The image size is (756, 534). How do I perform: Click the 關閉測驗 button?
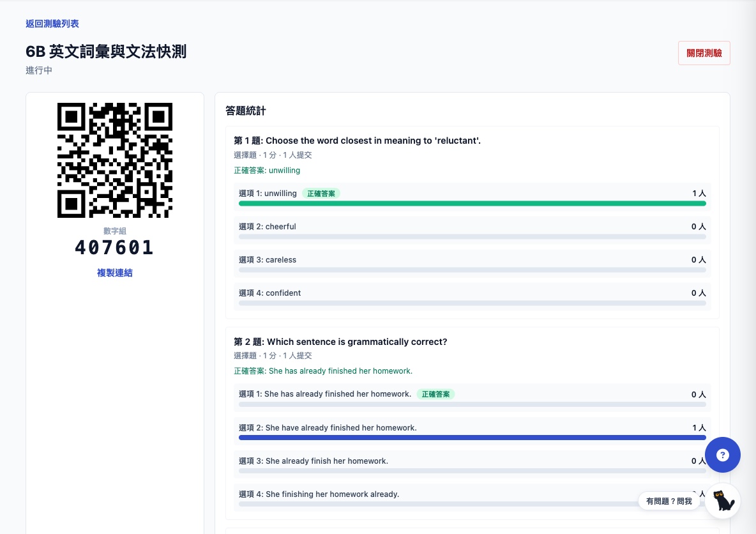click(704, 53)
